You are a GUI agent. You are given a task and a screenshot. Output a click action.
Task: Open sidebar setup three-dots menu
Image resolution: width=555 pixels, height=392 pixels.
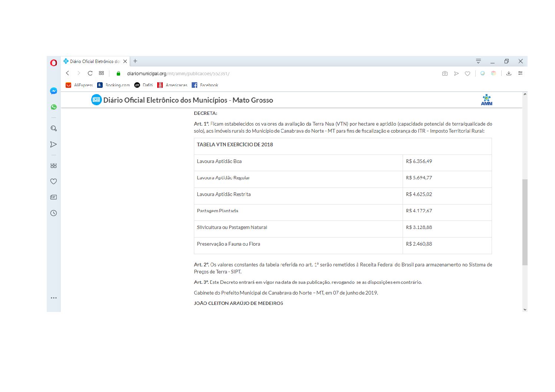click(54, 298)
